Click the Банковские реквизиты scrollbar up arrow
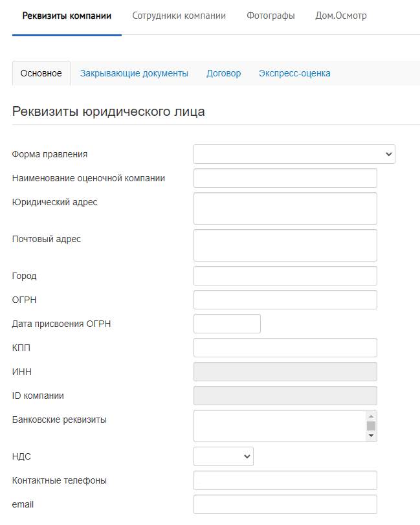The image size is (420, 525). click(x=371, y=416)
